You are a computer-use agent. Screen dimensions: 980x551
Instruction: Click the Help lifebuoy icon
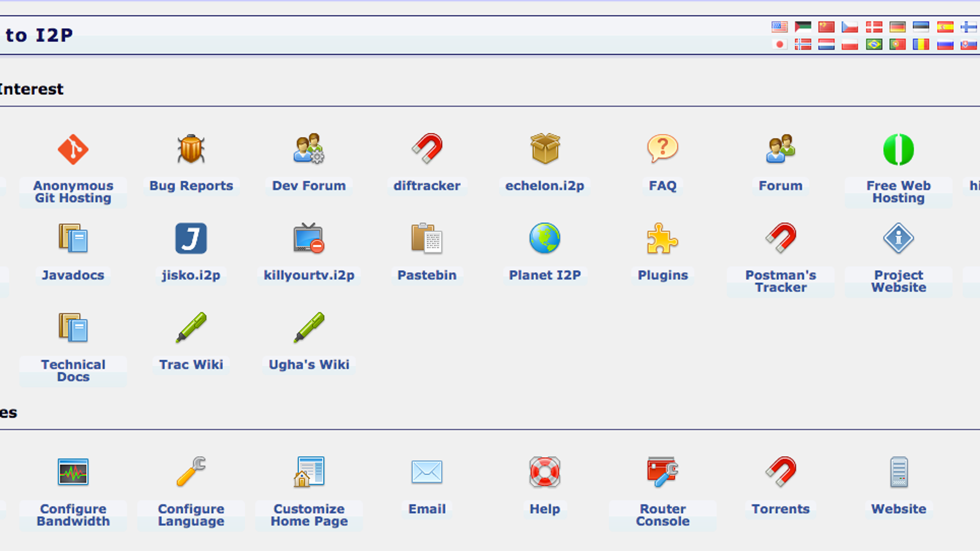545,472
